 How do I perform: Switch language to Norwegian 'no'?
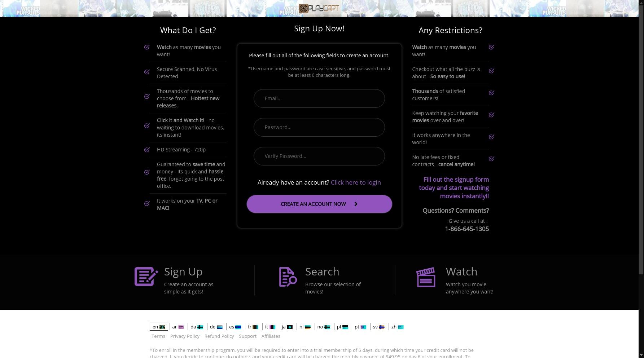[324, 327]
